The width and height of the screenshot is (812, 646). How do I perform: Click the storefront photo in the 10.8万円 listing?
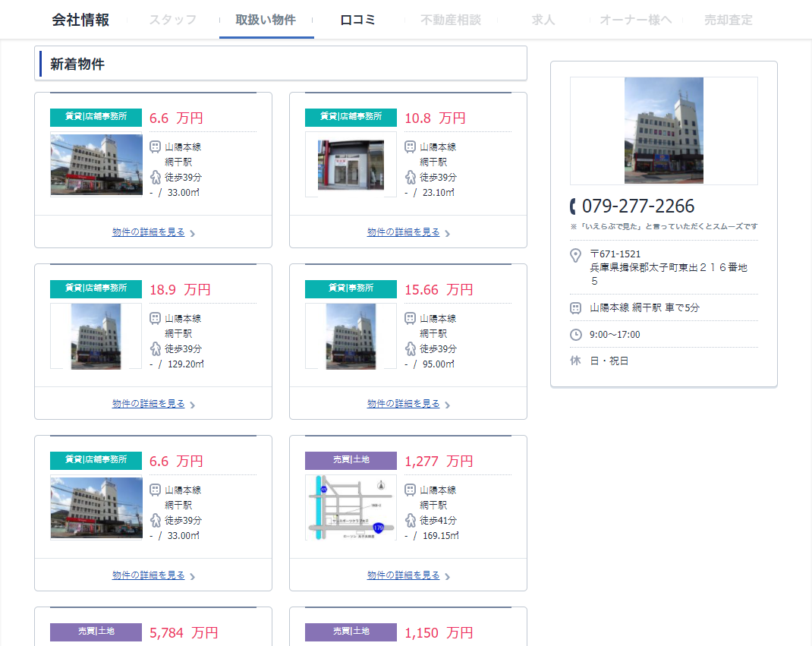351,165
